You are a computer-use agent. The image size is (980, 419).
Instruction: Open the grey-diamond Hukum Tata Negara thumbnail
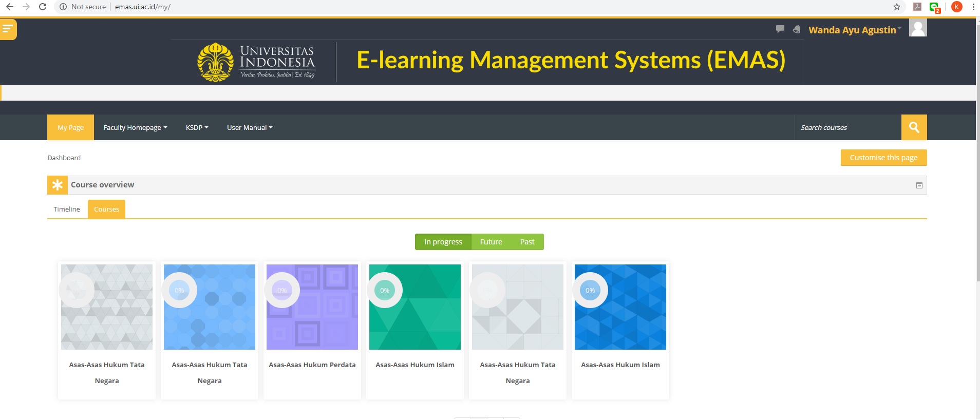click(518, 307)
